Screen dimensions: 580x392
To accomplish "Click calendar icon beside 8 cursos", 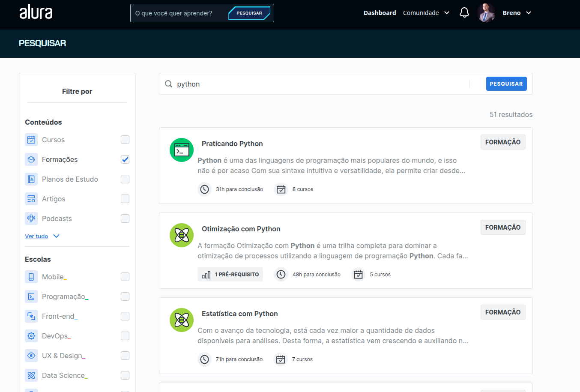I will (x=281, y=189).
